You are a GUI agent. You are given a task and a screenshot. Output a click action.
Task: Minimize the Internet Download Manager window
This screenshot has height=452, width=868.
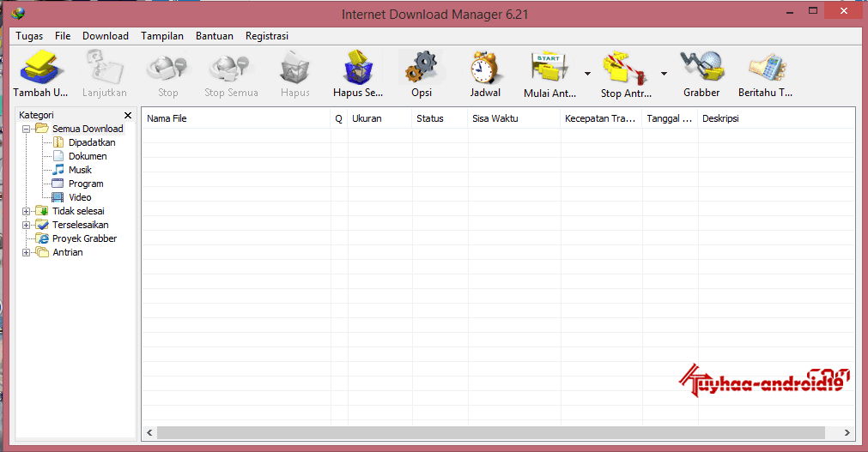pos(790,12)
